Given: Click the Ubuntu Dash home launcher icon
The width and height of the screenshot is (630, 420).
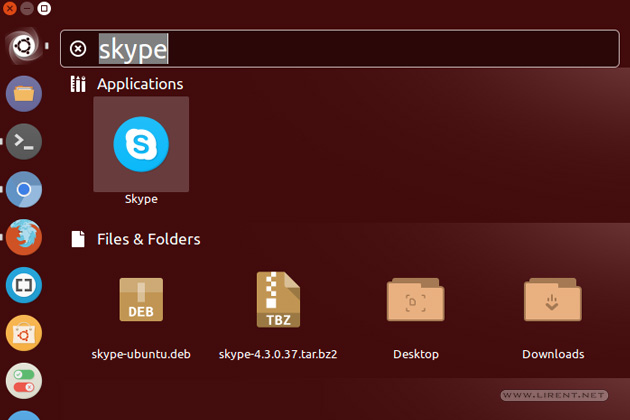Looking at the screenshot, I should (x=24, y=46).
